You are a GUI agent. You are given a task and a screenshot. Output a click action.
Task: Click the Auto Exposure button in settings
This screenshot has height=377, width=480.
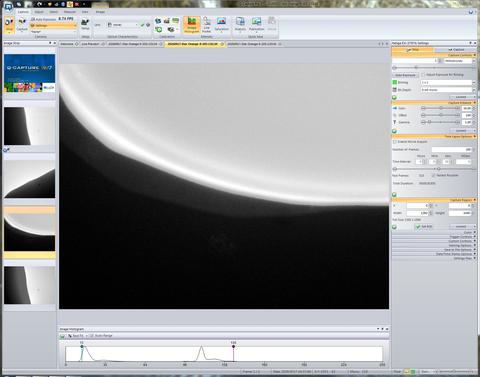pos(405,75)
